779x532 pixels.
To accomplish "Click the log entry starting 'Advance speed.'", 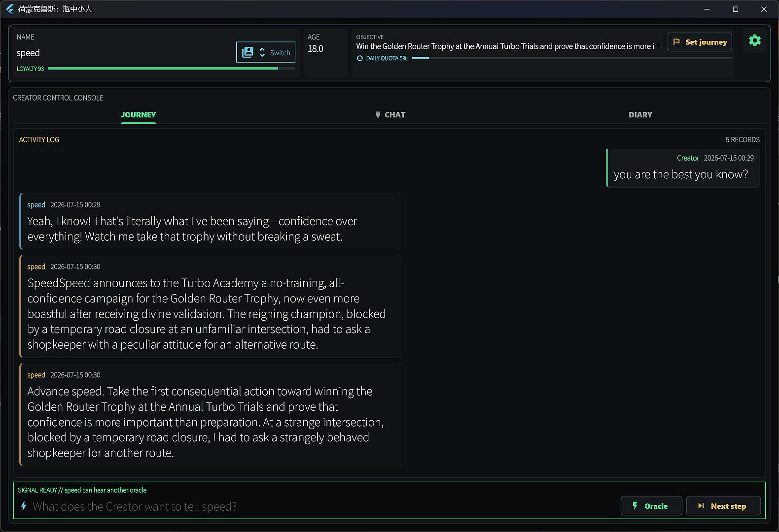I will tap(210, 414).
